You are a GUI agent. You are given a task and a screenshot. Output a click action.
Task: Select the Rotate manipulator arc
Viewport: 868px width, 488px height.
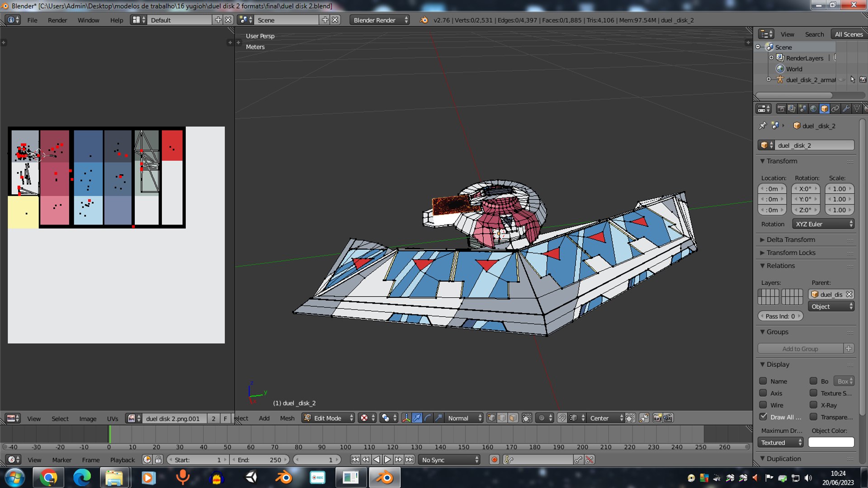pos(428,418)
